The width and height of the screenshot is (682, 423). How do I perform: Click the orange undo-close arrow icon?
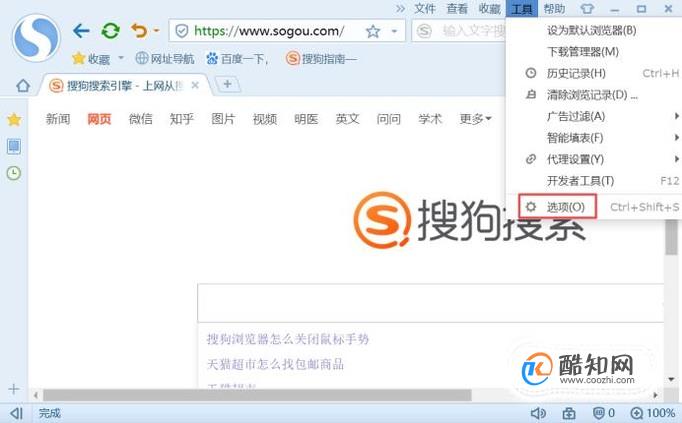pos(139,30)
